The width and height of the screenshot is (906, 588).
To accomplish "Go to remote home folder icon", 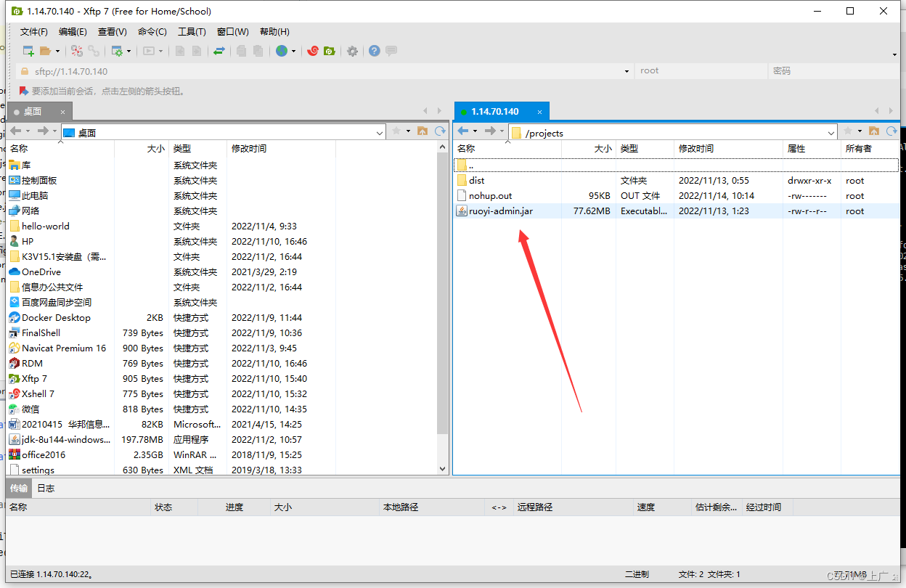I will pos(874,131).
